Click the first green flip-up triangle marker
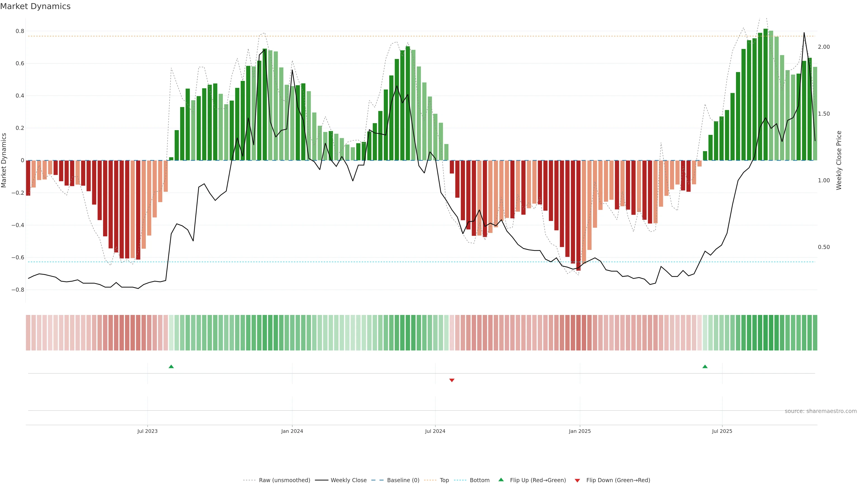This screenshot has height=488, width=868. point(171,366)
